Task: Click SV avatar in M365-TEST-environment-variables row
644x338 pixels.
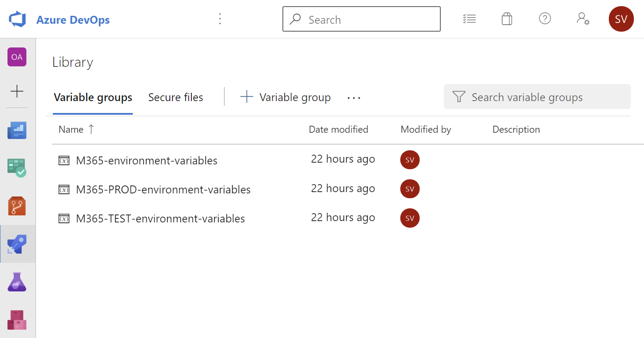Action: click(410, 218)
